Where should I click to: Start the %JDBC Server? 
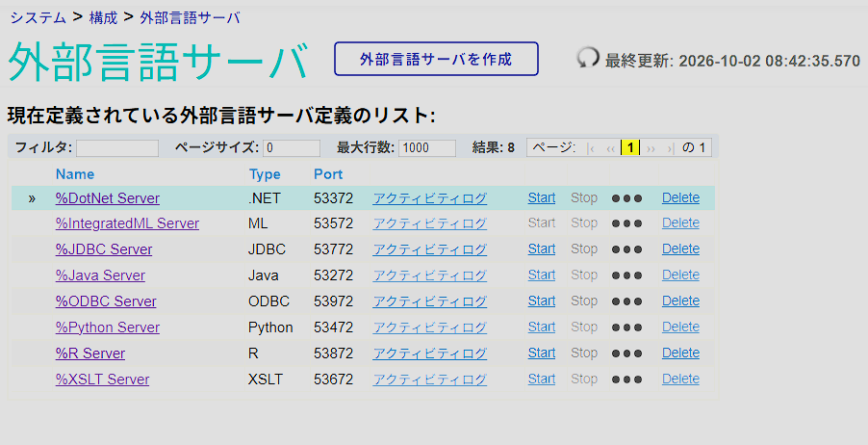(x=542, y=249)
